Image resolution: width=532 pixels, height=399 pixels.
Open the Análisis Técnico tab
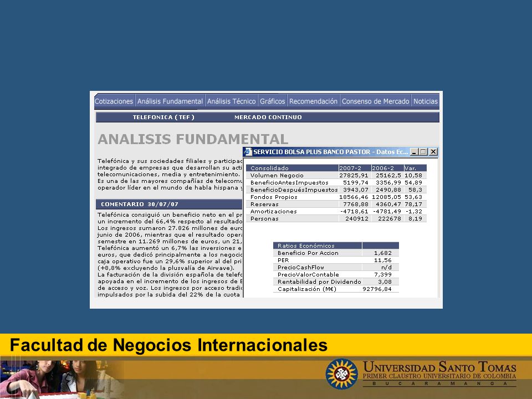click(232, 101)
